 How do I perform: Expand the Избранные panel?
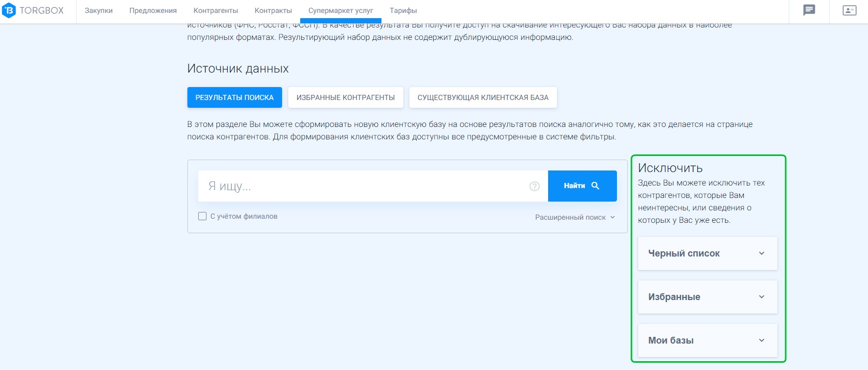pyautogui.click(x=708, y=297)
